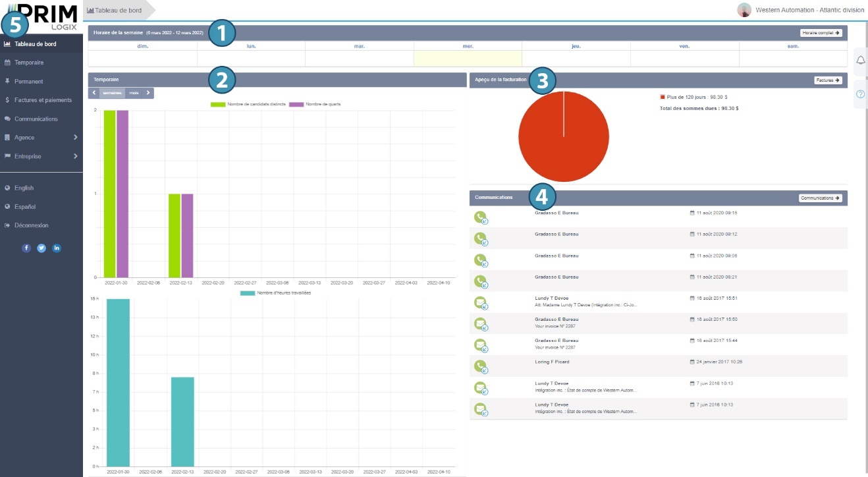
Task: Click the 'Factures' button
Action: [x=828, y=80]
